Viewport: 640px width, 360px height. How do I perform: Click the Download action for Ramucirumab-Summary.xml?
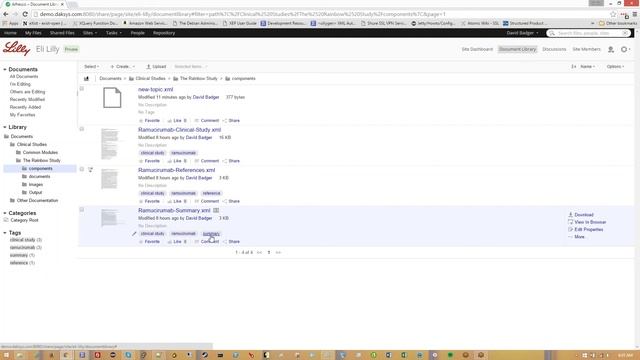pyautogui.click(x=581, y=215)
